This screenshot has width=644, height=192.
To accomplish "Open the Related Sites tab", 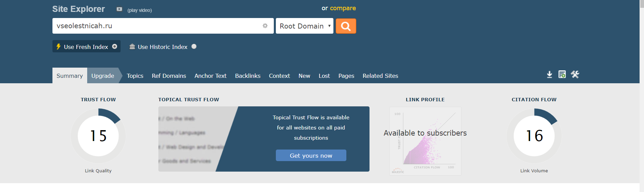I will coord(380,76).
